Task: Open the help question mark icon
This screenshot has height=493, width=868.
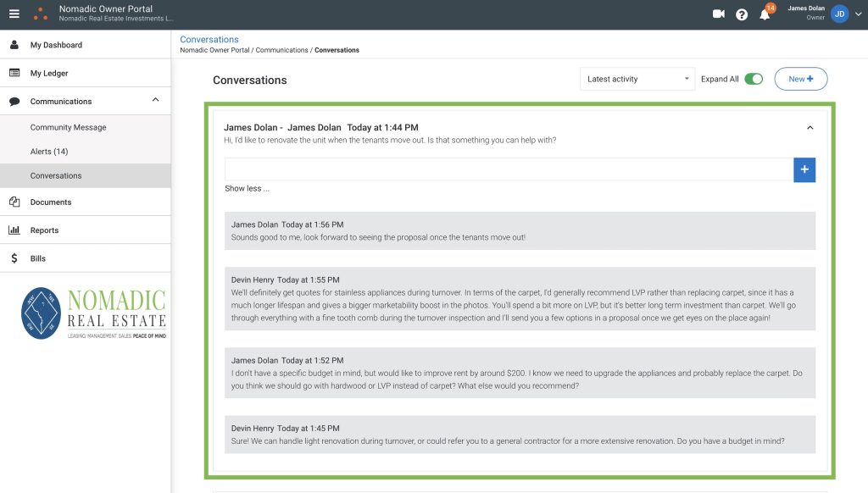Action: (x=742, y=14)
